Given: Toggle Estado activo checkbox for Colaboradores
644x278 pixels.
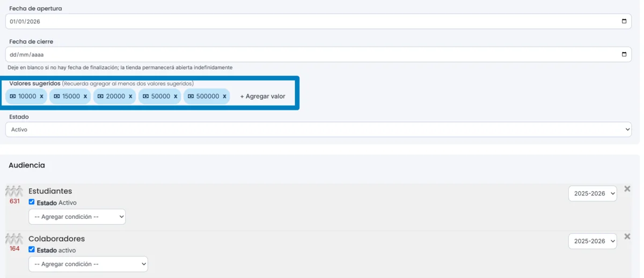Looking at the screenshot, I should tap(32, 250).
